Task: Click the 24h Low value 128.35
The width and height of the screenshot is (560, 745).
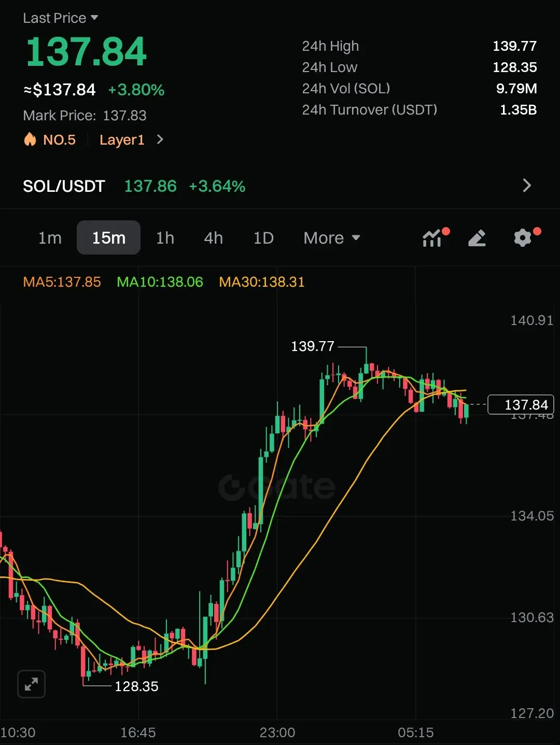Action: click(514, 67)
